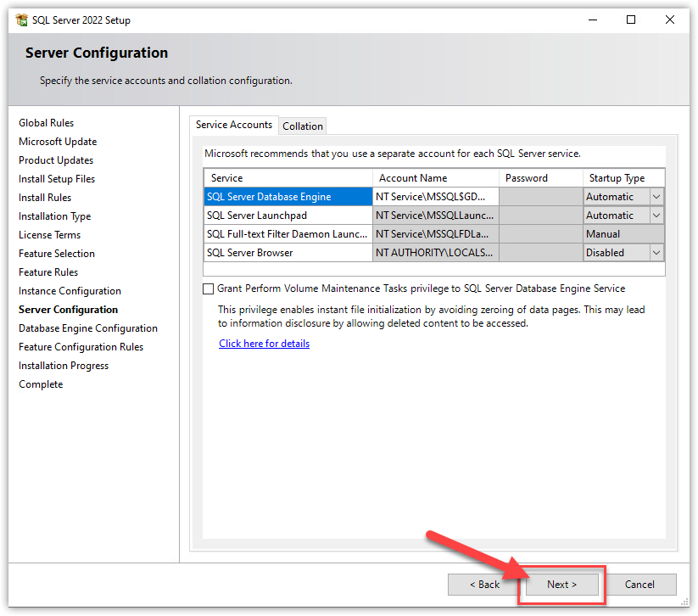
Task: Select Feature Selection step
Action: (x=57, y=254)
